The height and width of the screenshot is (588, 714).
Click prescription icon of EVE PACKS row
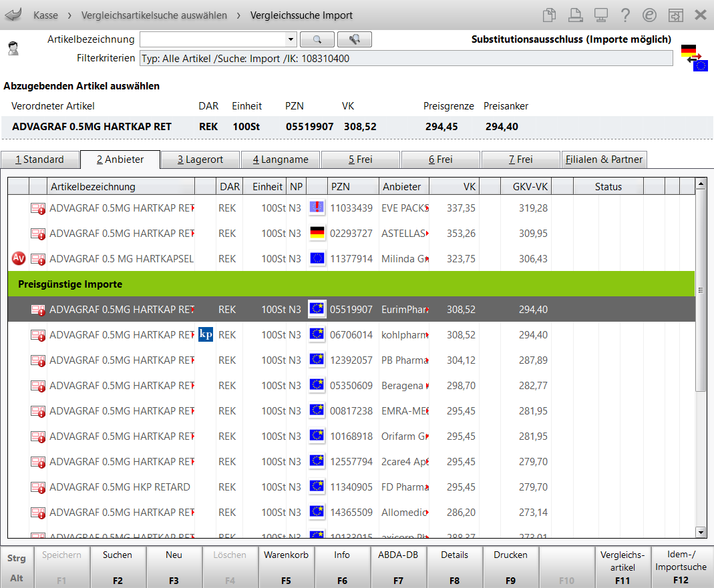(x=38, y=208)
